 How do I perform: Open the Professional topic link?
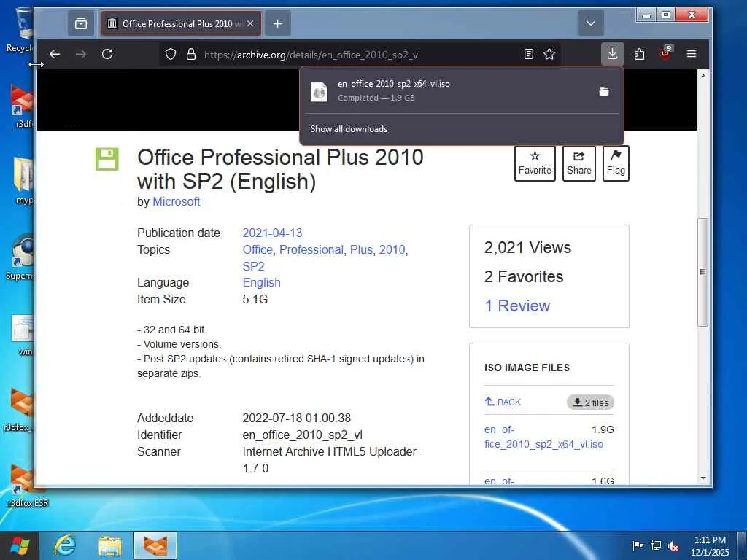311,249
